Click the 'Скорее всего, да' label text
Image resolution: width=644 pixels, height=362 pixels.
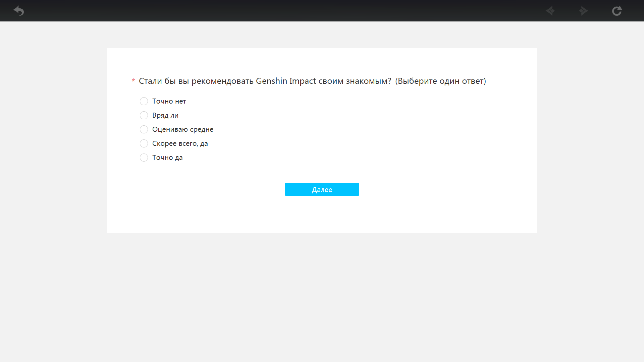(x=180, y=143)
